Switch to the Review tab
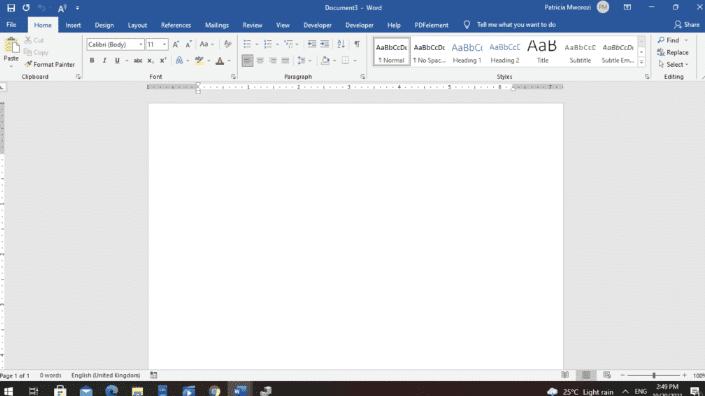705x396 pixels. pos(252,25)
